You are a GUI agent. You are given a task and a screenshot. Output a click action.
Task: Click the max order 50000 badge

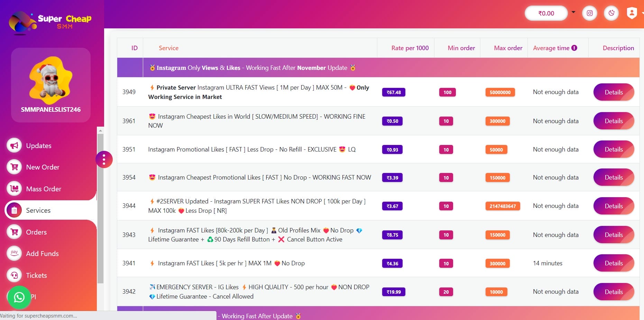pos(496,150)
